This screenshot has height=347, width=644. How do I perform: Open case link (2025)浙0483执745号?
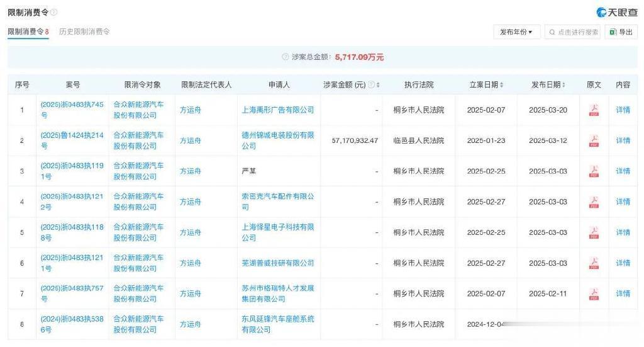72,110
